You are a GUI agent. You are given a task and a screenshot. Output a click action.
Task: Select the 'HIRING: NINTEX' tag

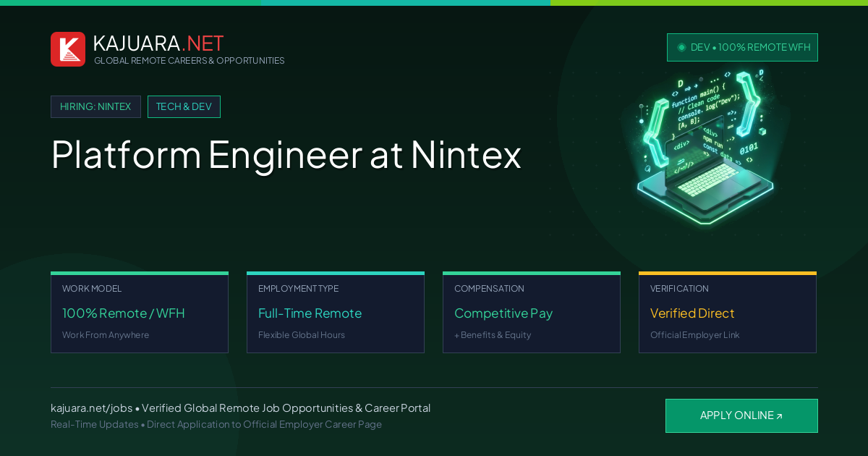[x=95, y=106]
